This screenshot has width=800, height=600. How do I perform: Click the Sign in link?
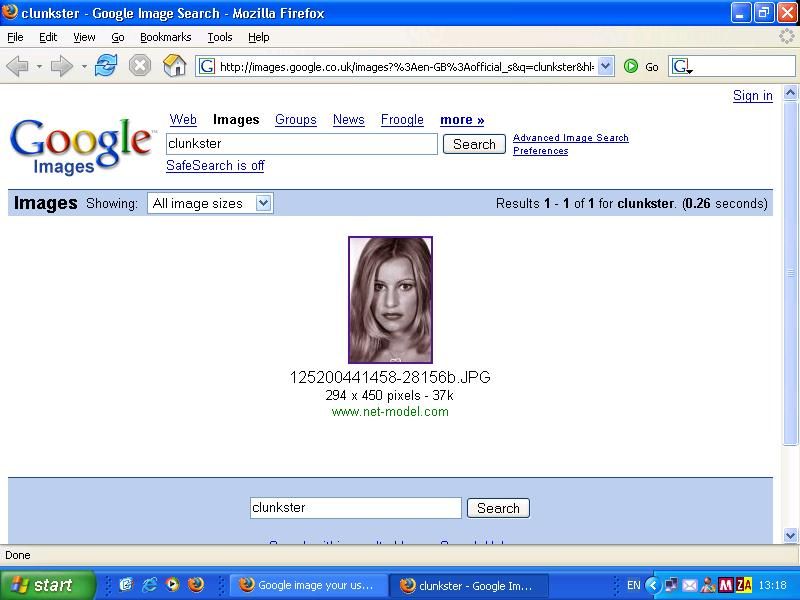tap(753, 95)
